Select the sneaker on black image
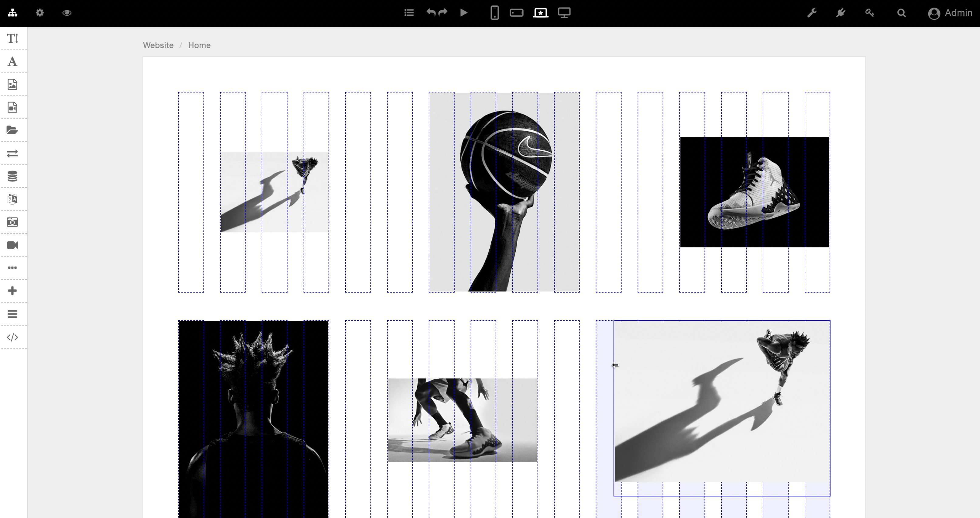 (x=755, y=192)
